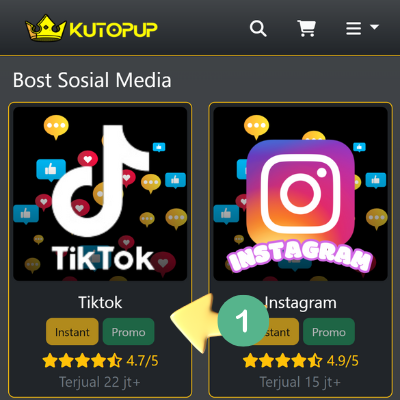400x400 pixels.
Task: Click the Instagram star rating icons
Action: [282, 361]
